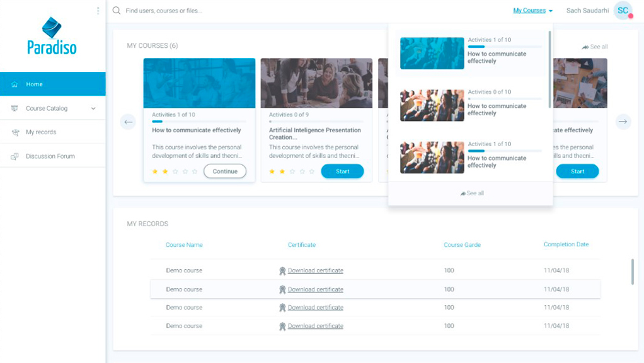Open Artificial Inteligence Presentation card image
This screenshot has height=363, width=644.
point(316,83)
